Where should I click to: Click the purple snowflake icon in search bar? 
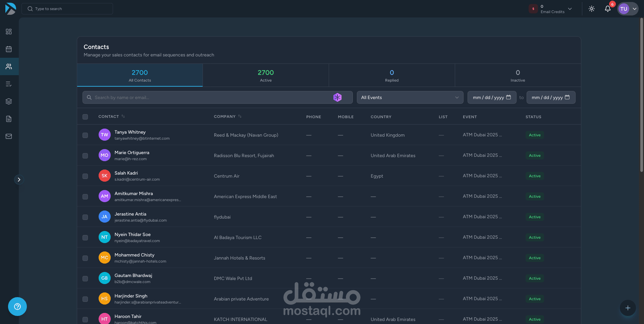(337, 97)
